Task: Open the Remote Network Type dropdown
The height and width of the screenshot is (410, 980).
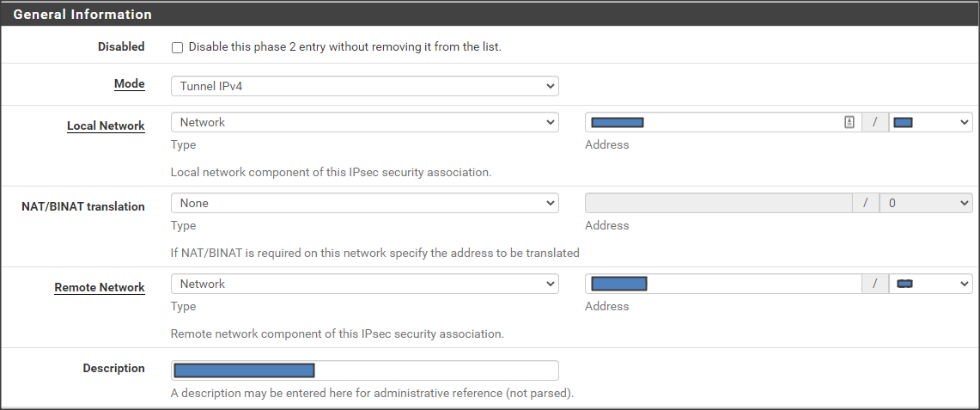Action: coord(364,284)
